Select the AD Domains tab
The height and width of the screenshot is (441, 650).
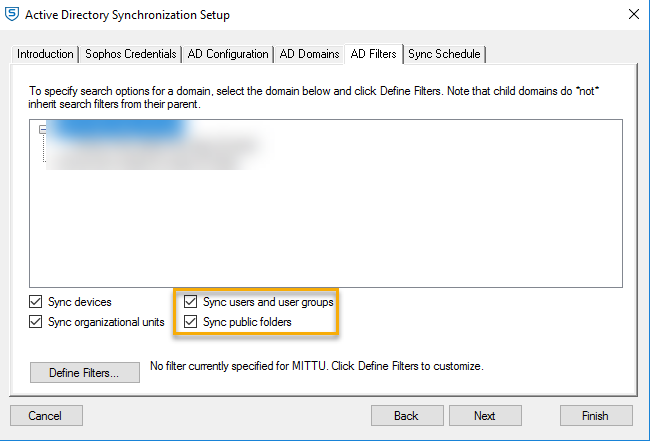308,54
